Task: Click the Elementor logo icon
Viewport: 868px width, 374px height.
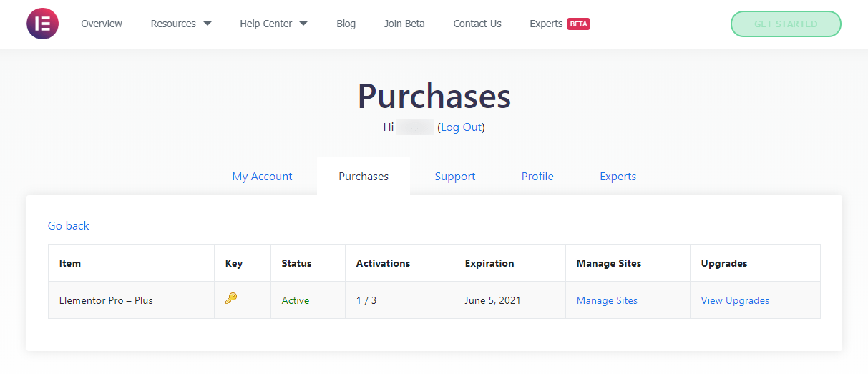Action: coord(42,24)
